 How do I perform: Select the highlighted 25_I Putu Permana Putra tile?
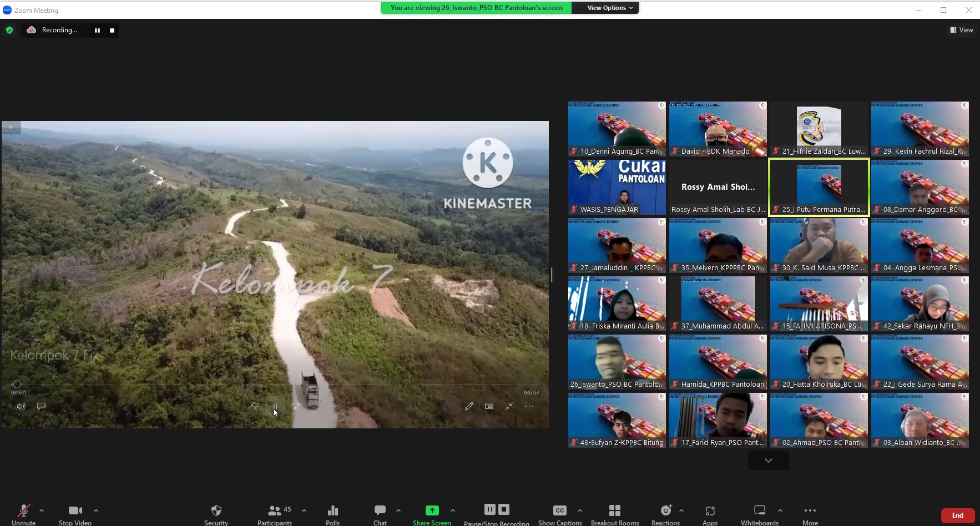[819, 188]
